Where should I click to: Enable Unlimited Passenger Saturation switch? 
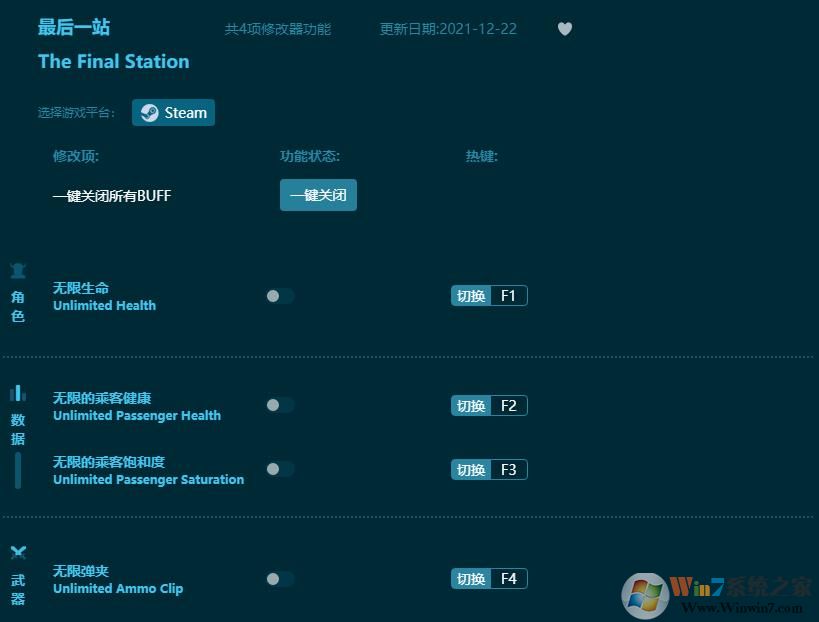pyautogui.click(x=279, y=469)
